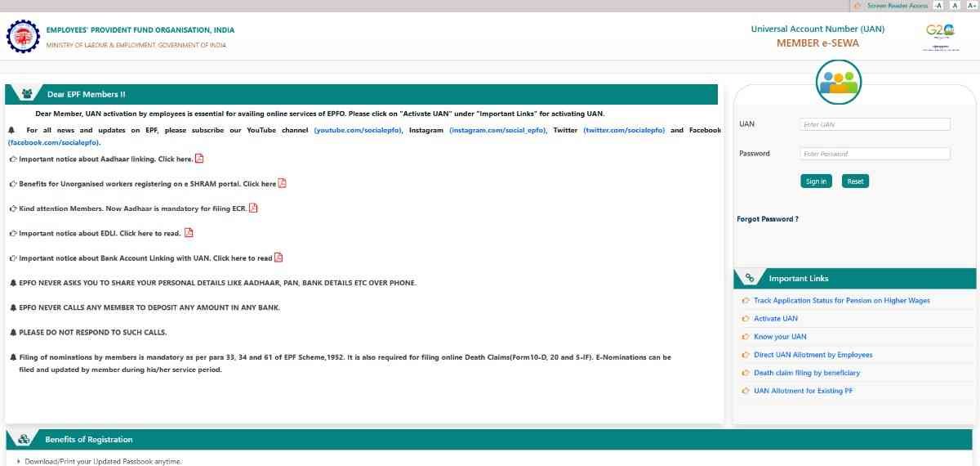Open the Aadhaar mandatory ECR PDF icon
Screen dimensions: 980x466
253,208
